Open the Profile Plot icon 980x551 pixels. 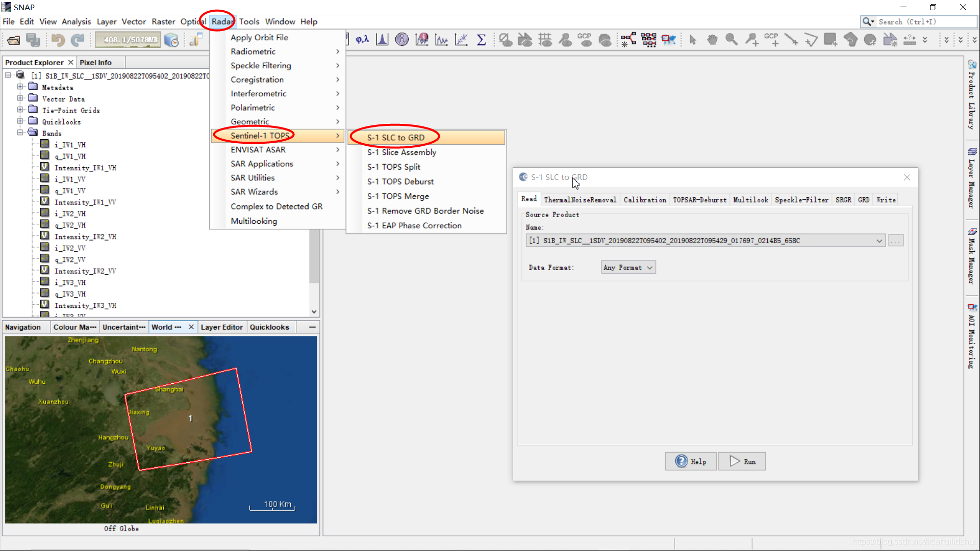click(442, 40)
